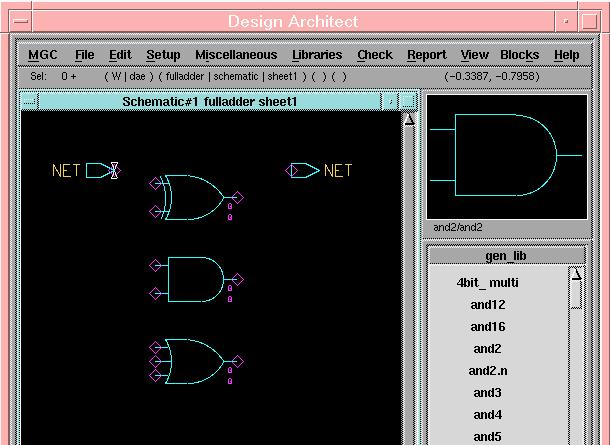The width and height of the screenshot is (610, 445).
Task: Click the XOR gate output pin
Action: pos(238,197)
